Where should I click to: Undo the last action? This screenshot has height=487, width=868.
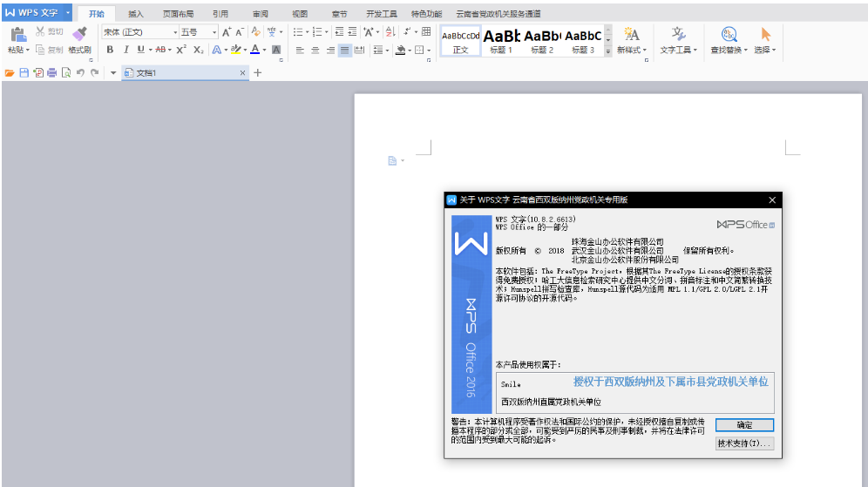point(80,72)
